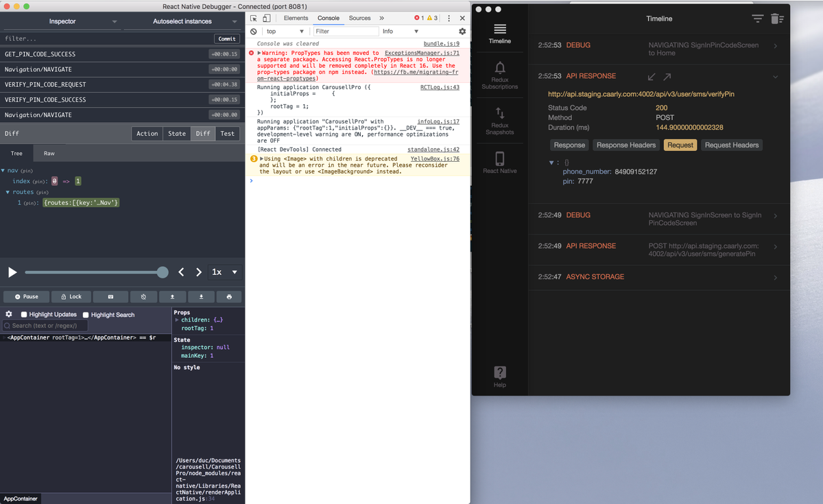823x504 pixels.
Task: Show the Response Headers tab
Action: tap(626, 145)
